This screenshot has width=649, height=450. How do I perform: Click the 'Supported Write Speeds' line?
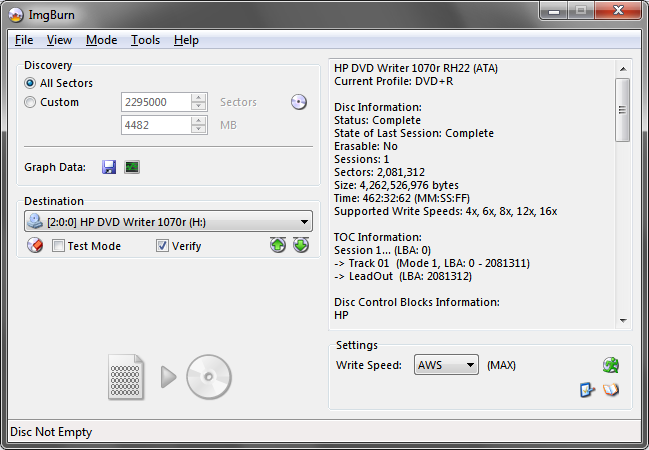tap(445, 211)
